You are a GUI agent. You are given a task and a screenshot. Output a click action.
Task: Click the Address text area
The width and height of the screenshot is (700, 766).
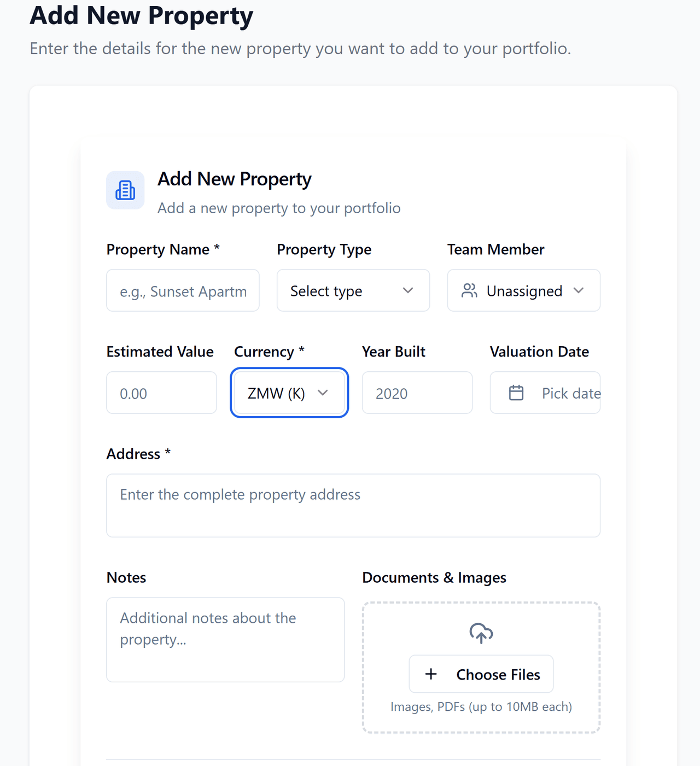coord(353,505)
